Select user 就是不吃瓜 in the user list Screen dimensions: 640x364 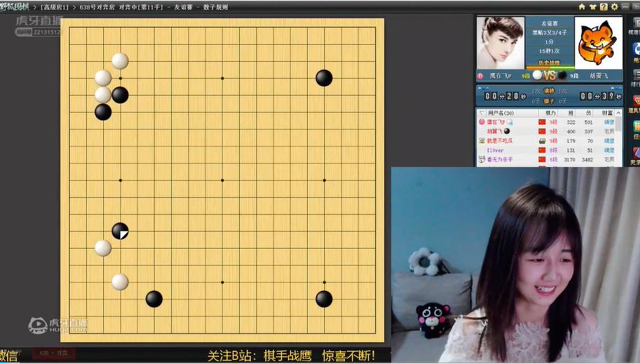546,141
